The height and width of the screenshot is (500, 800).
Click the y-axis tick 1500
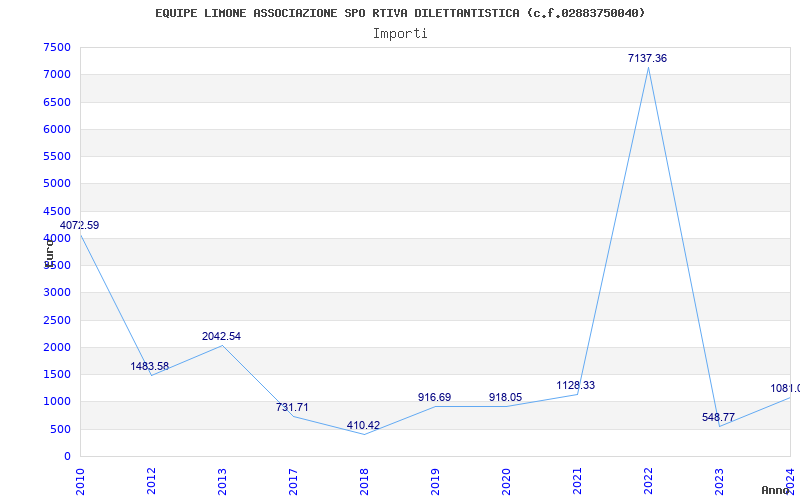tap(57, 374)
